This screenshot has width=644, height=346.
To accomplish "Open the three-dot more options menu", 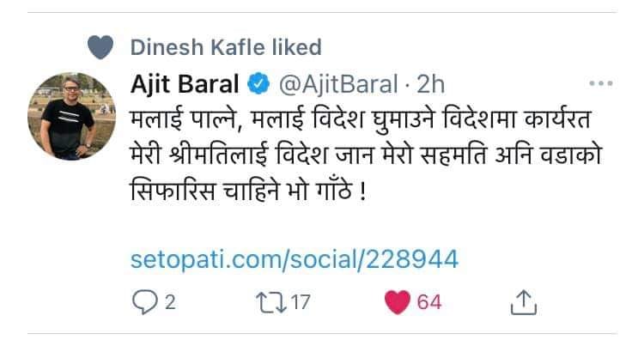I will pyautogui.click(x=599, y=85).
